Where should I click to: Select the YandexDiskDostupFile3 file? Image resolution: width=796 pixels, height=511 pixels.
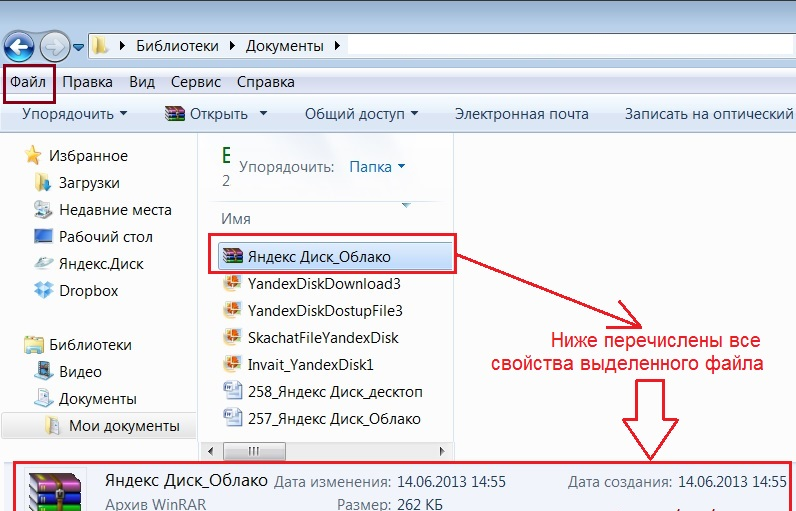(325, 310)
